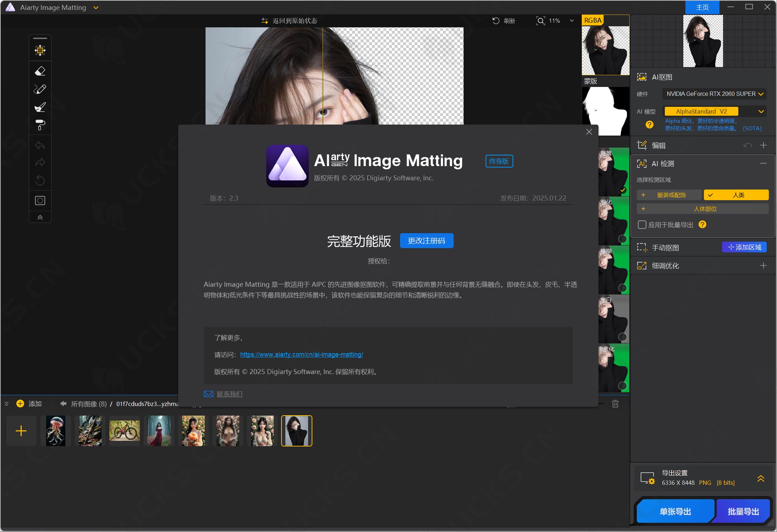Choose the 模糊 blur effect
Viewport: 777px width, 532px height.
pos(614,270)
